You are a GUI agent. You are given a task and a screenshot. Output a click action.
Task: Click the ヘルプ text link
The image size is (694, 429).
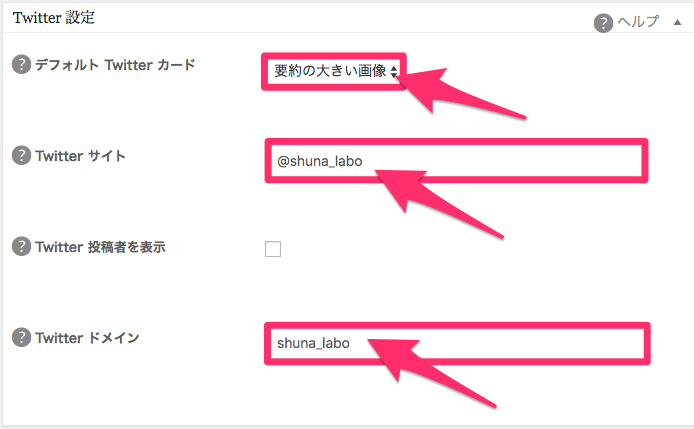point(638,21)
